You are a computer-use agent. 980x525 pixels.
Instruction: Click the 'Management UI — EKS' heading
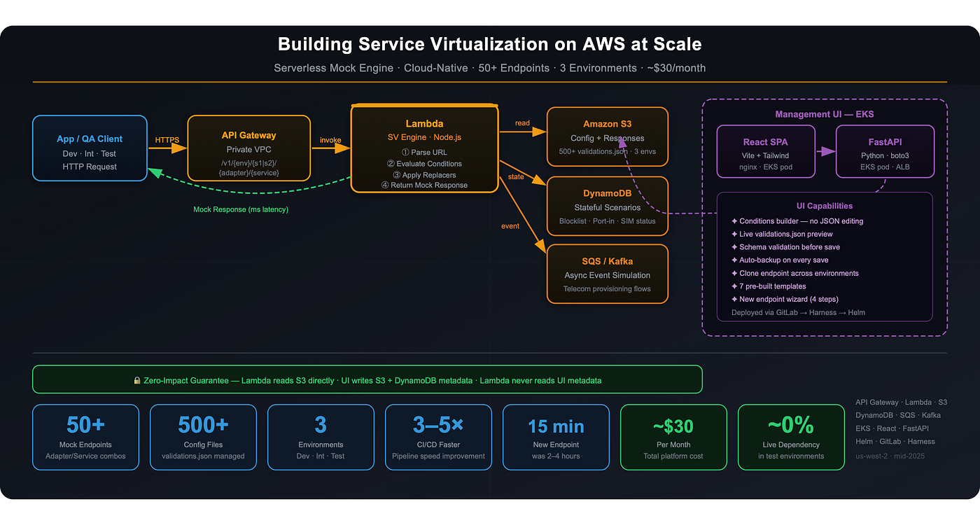coord(825,114)
